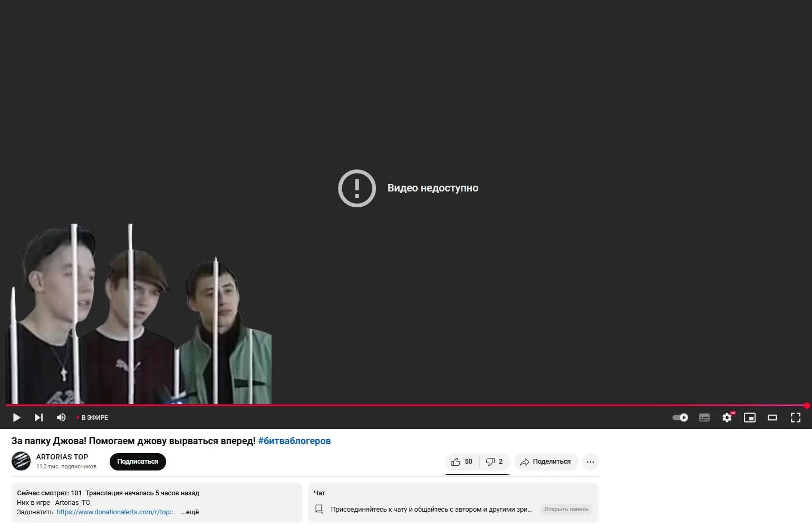Click Открыть панель to open chat
Screen dimensions: 812x528
pos(566,510)
